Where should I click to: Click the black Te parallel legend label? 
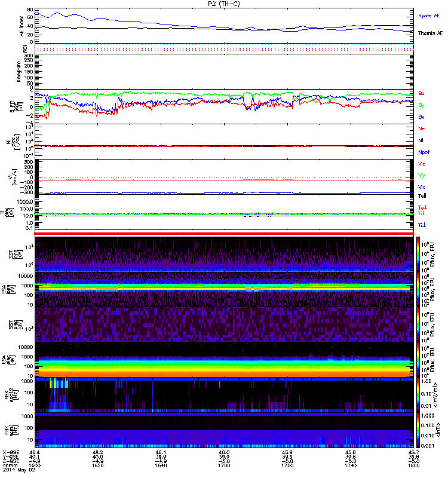click(x=422, y=196)
